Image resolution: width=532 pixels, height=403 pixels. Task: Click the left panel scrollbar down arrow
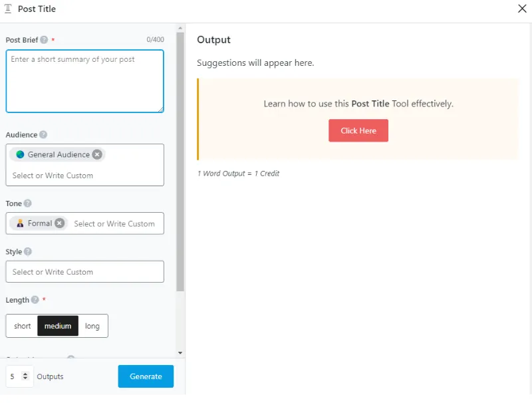tap(180, 352)
